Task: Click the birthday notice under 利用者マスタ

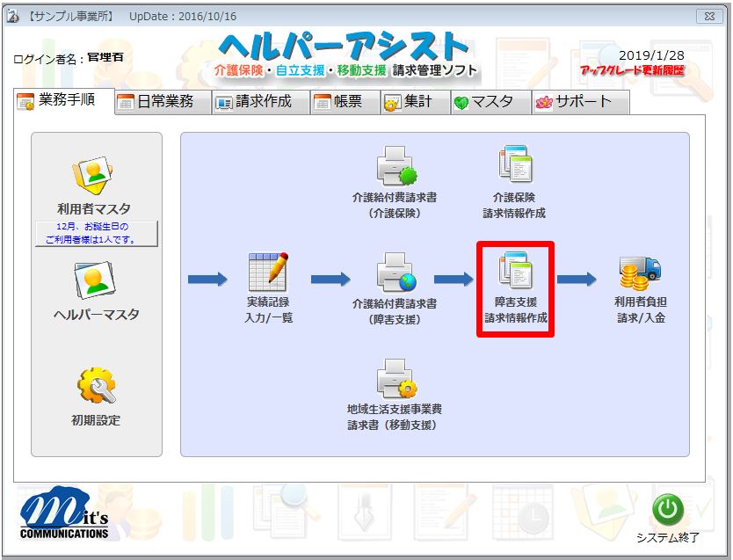Action: [95, 234]
